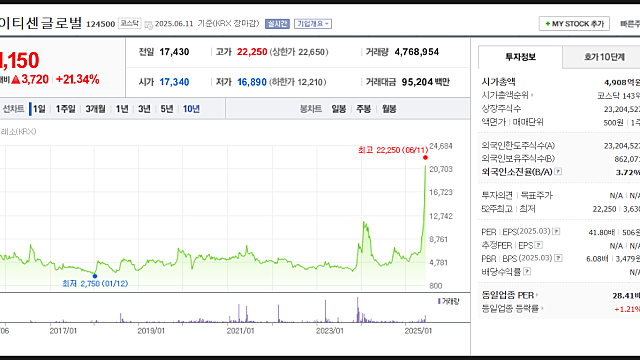
Task: Open the help icon beside PER EPS(2025.03)
Action: tap(556, 231)
